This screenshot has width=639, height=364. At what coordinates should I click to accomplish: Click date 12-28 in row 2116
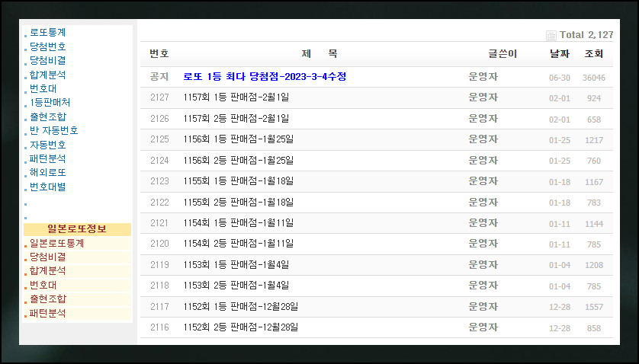click(x=560, y=328)
